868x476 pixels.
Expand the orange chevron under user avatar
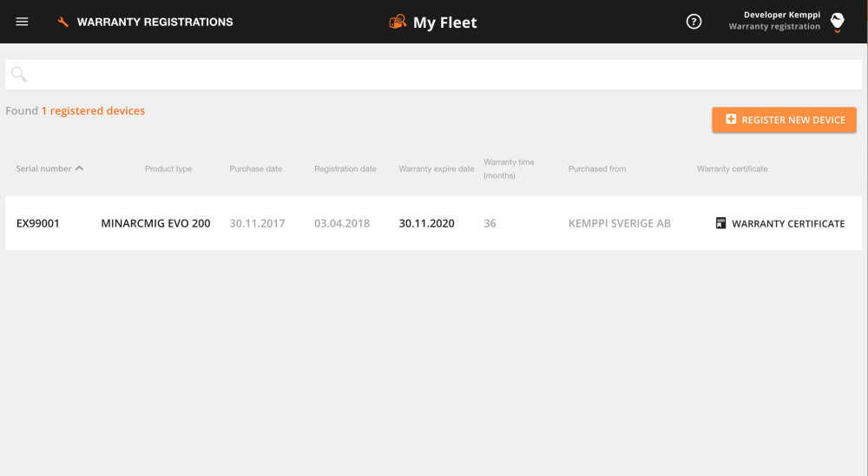point(837,32)
